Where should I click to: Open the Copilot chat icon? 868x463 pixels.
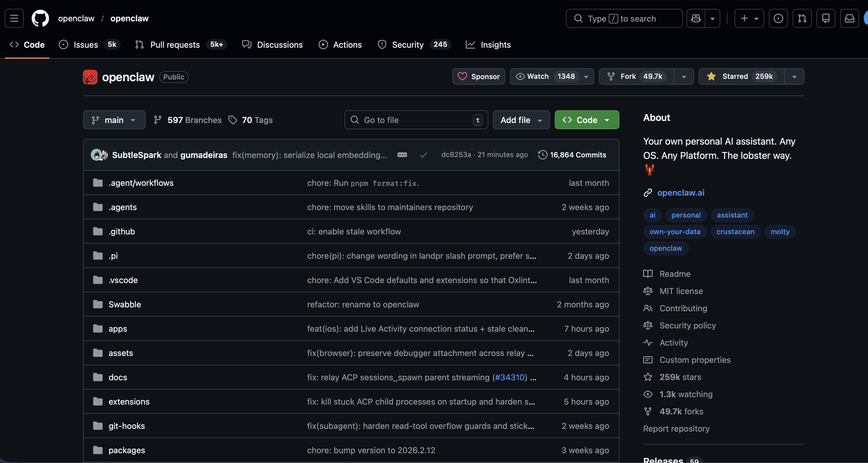pos(696,18)
